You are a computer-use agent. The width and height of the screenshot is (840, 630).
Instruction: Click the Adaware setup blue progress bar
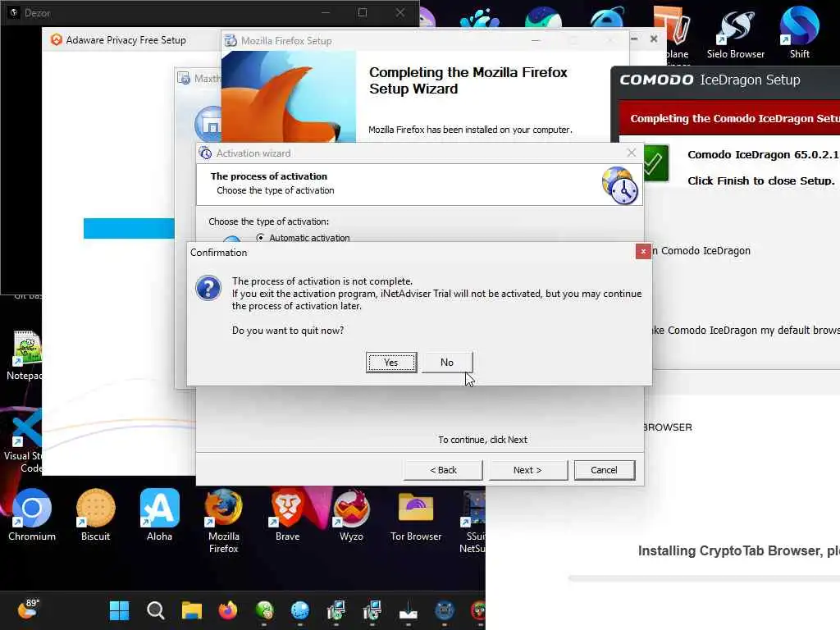click(129, 228)
